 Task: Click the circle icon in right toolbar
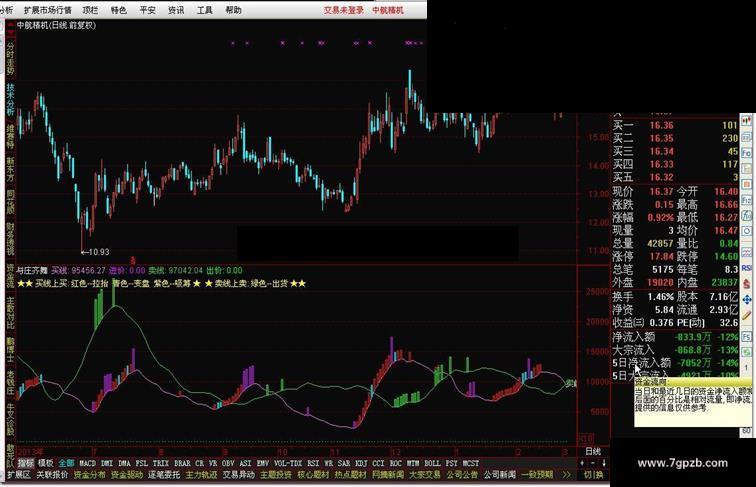(x=746, y=231)
